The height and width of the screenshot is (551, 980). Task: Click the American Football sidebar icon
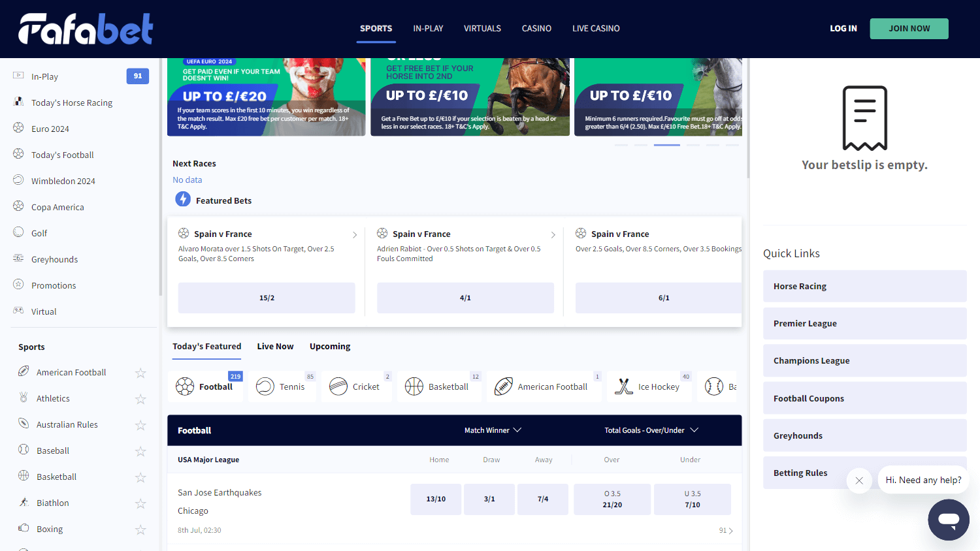[x=24, y=371]
